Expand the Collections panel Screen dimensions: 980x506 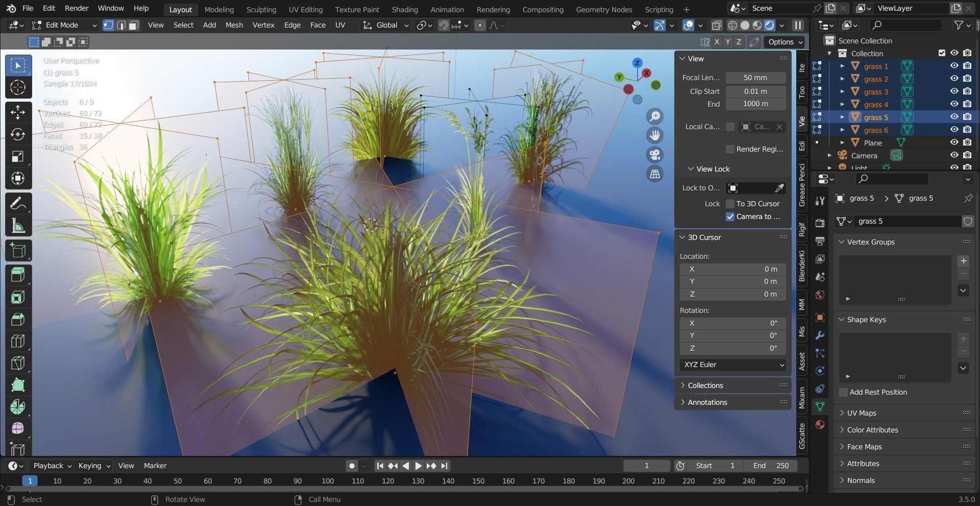pos(732,385)
